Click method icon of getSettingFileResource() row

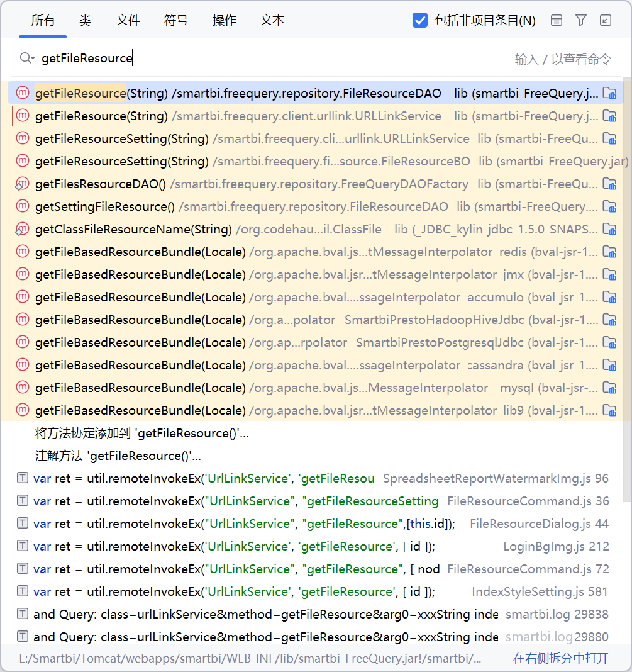coord(22,206)
